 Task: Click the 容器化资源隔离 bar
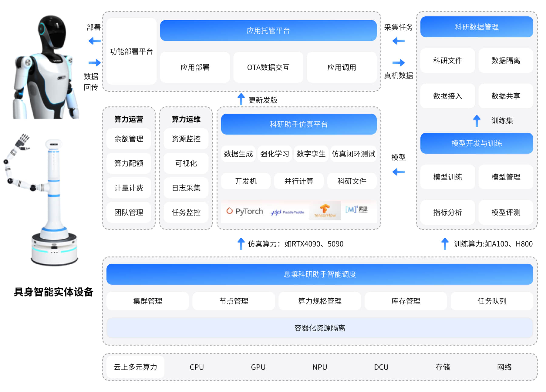[320, 328]
